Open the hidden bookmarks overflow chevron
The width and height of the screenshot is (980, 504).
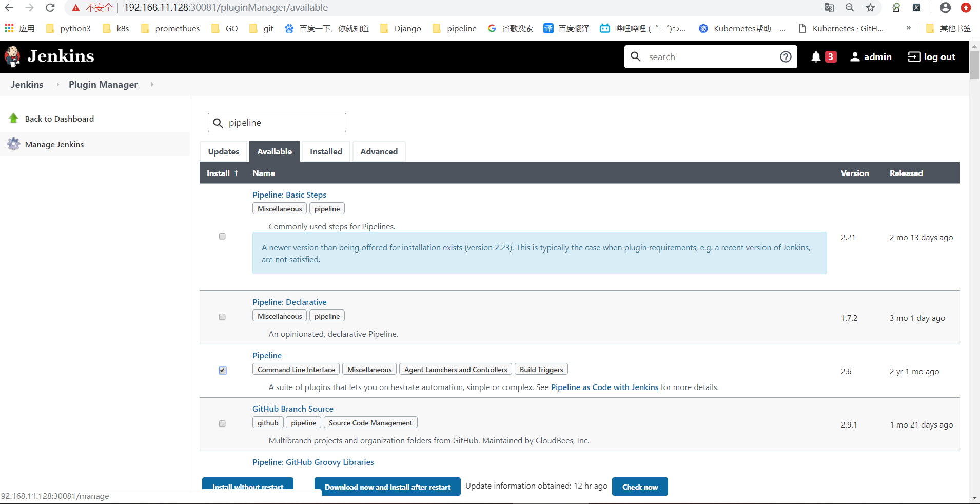pyautogui.click(x=909, y=28)
